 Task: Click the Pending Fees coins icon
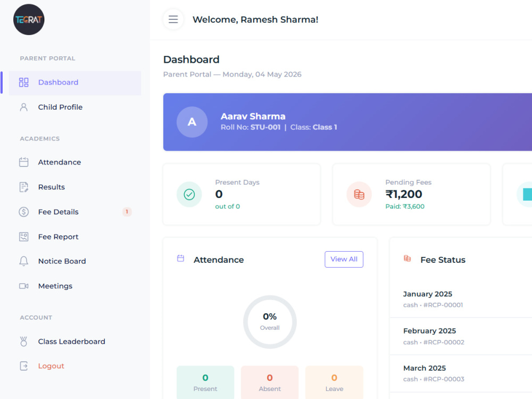(x=359, y=194)
